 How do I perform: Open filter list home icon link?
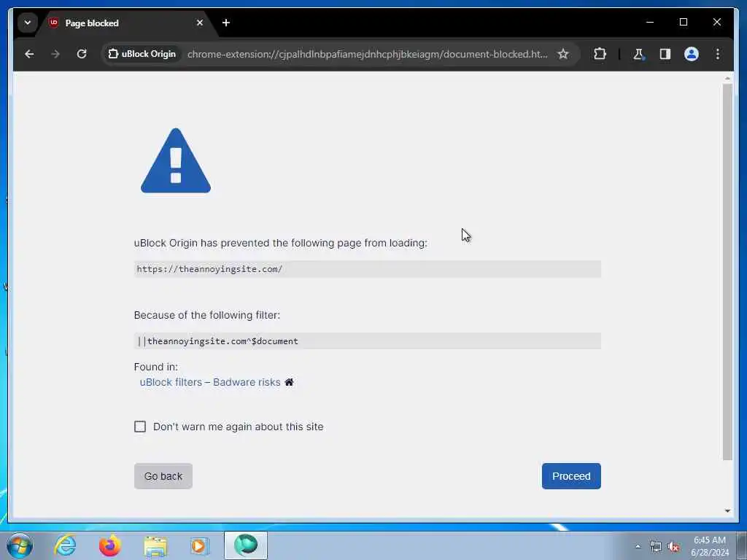tap(289, 382)
